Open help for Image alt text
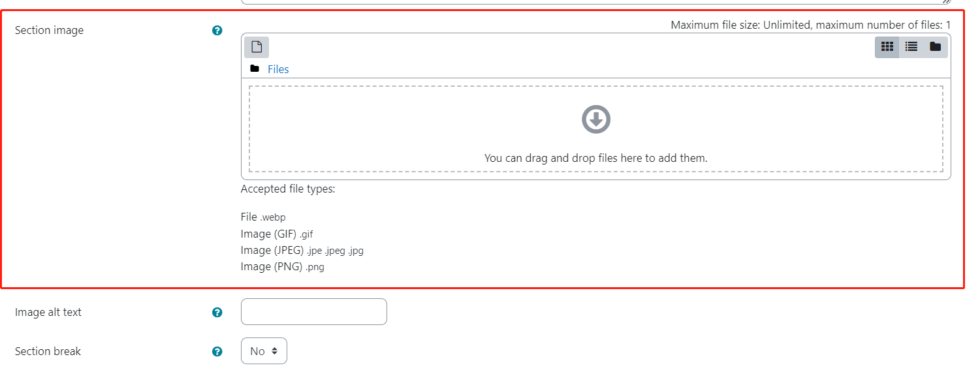980x374 pixels. [217, 313]
